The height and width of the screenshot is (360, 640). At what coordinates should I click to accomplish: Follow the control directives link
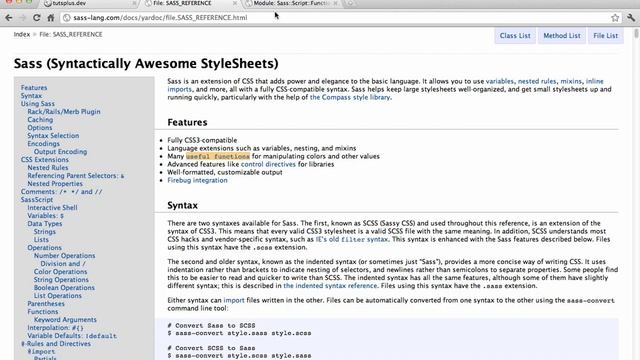pyautogui.click(x=268, y=164)
